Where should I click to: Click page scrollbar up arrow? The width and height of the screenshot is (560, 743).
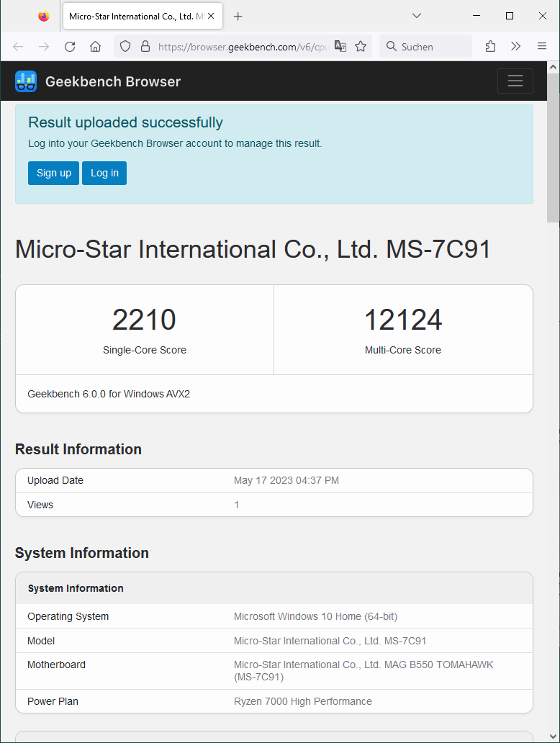coord(553,67)
